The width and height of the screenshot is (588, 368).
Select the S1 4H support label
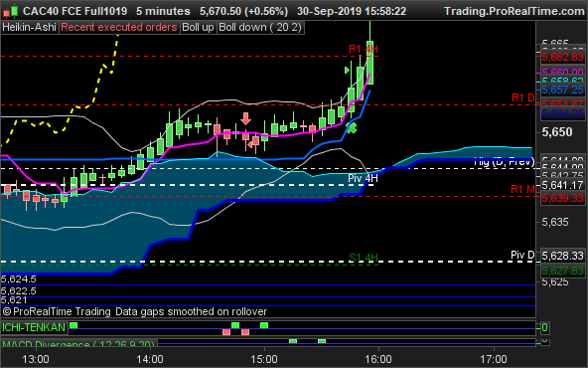(x=363, y=258)
